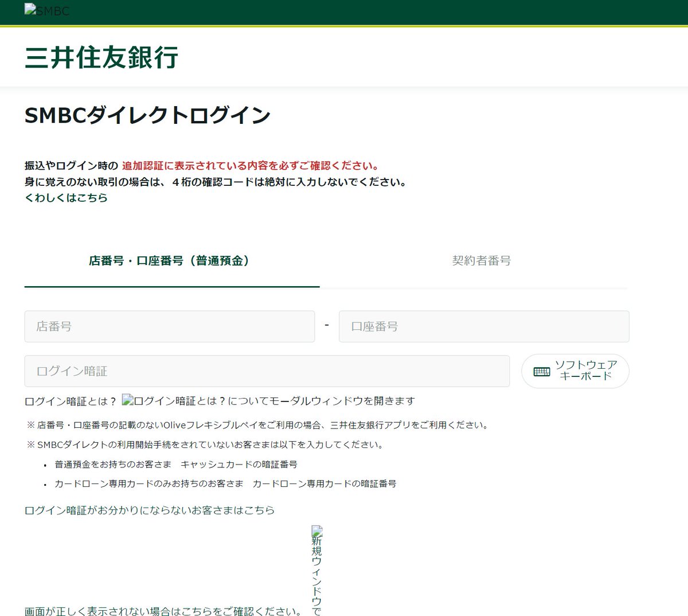
Task: Click the SMBCダイレクトログイン heading
Action: 147,115
